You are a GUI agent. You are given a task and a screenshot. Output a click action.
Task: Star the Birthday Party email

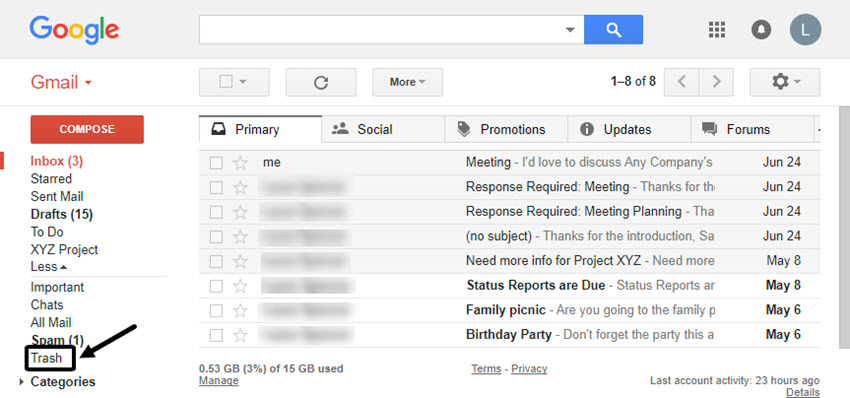pos(240,335)
